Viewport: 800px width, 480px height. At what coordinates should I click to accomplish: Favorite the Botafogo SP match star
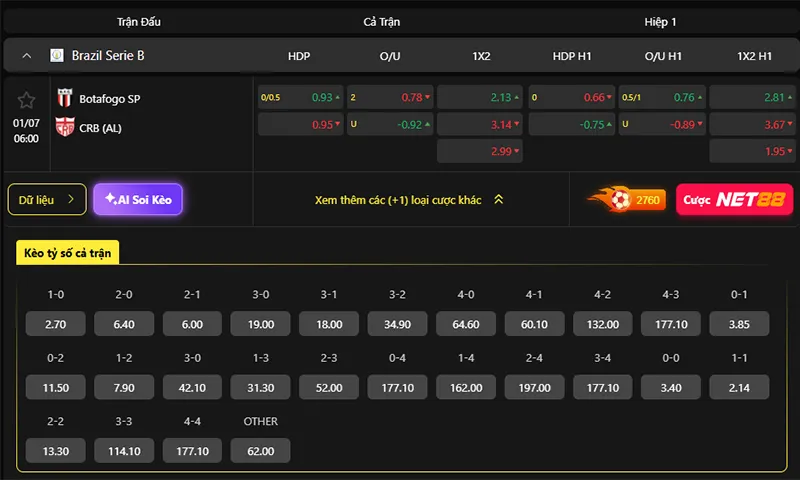click(26, 100)
